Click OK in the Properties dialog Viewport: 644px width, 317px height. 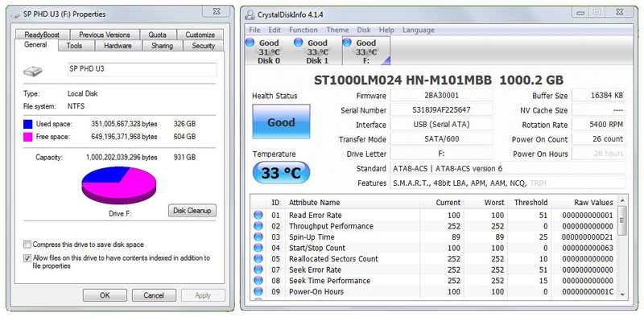tap(105, 295)
